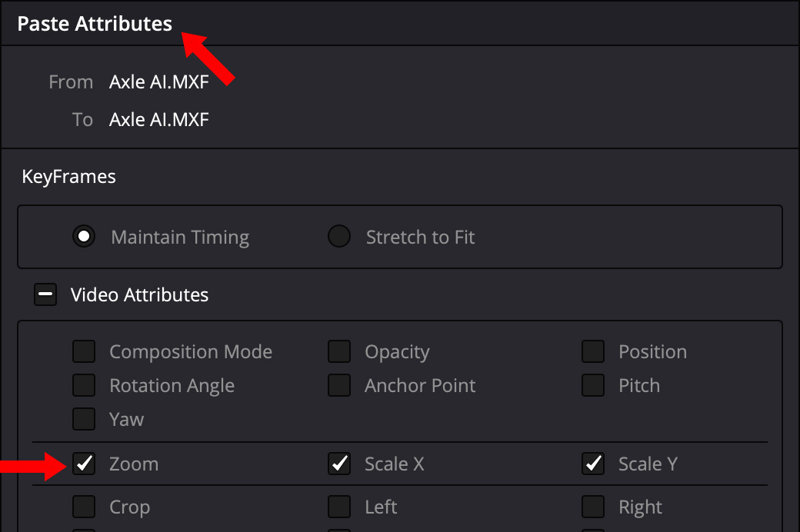Image resolution: width=800 pixels, height=532 pixels.
Task: Click the To clip name Axle AI.MXF
Action: [159, 120]
